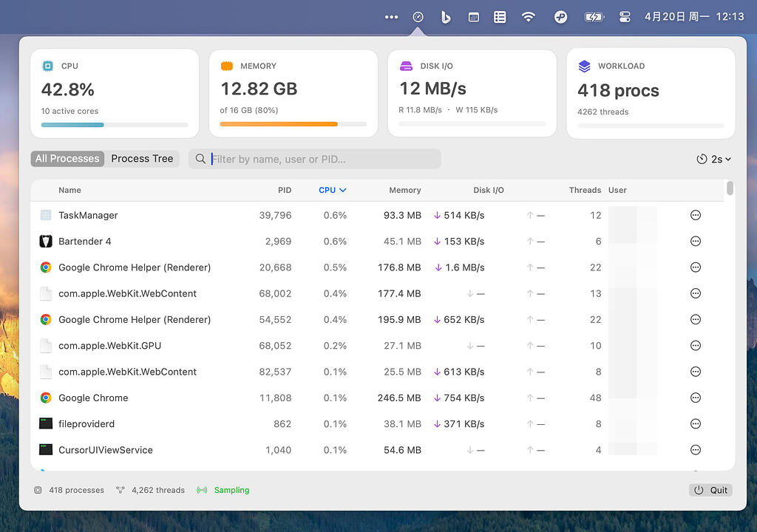Image resolution: width=757 pixels, height=532 pixels.
Task: Sort by the PID column header
Action: pos(285,190)
